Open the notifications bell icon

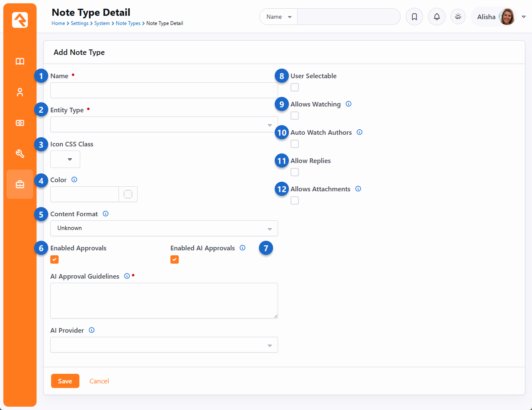click(437, 17)
